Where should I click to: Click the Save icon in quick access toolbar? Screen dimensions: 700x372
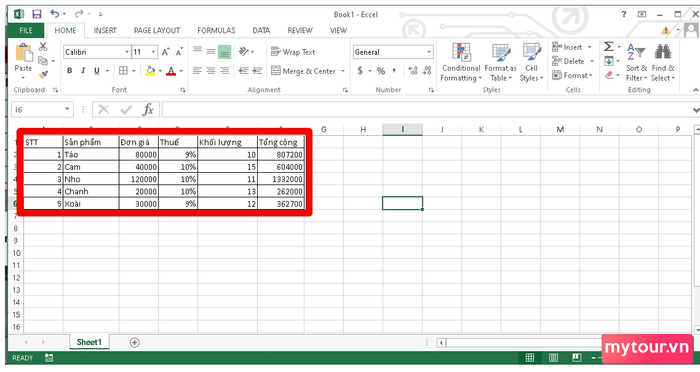[37, 14]
